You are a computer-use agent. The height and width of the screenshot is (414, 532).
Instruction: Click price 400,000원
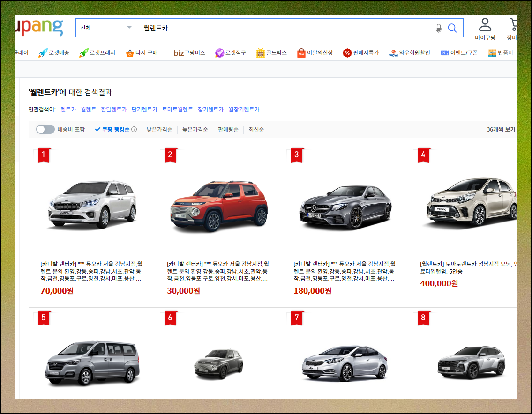point(439,283)
